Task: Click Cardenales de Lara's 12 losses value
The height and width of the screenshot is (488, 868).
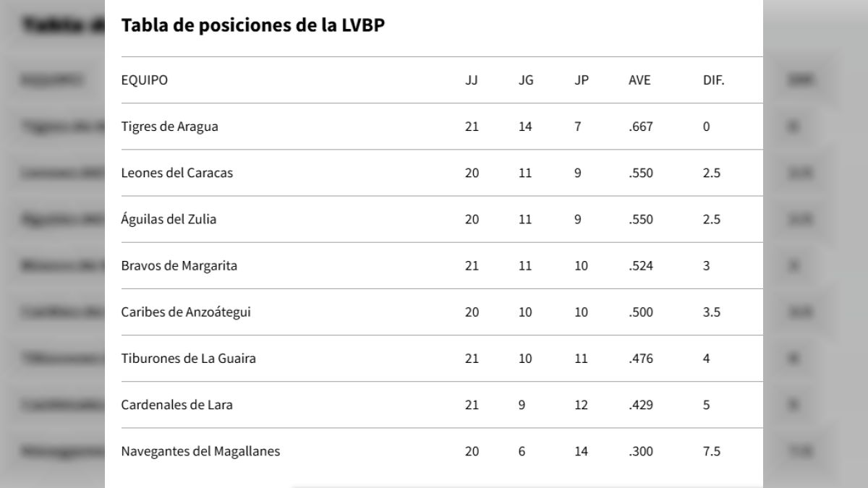Action: pos(582,405)
